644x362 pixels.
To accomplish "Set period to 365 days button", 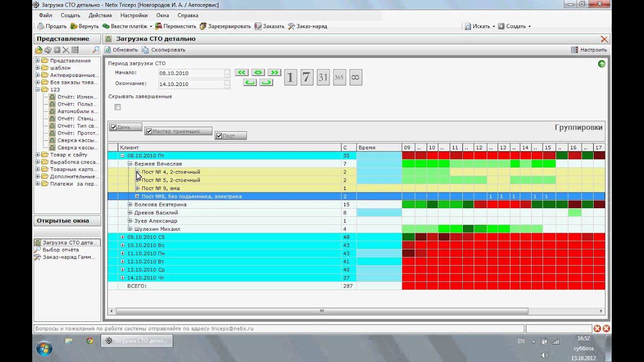I will [340, 77].
